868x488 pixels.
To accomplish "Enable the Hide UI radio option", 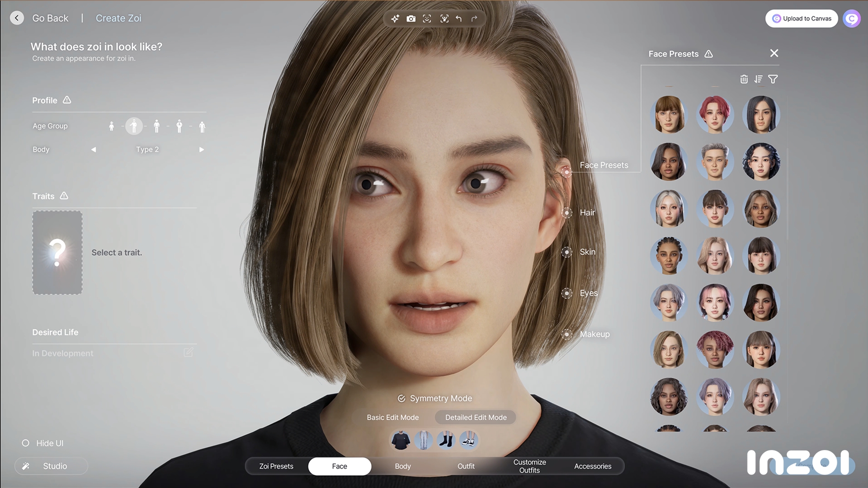I will click(26, 443).
